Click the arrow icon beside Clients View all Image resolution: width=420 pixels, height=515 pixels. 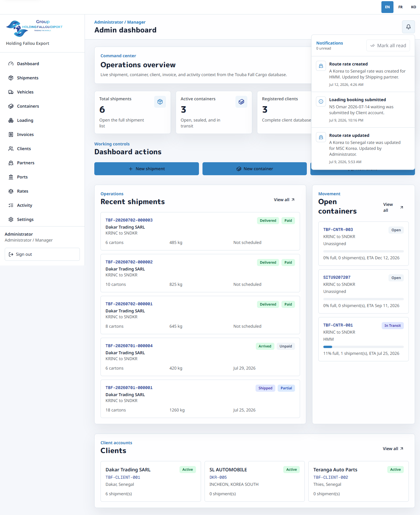[x=402, y=449]
